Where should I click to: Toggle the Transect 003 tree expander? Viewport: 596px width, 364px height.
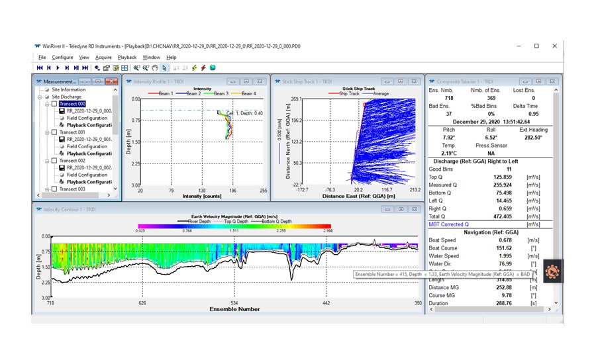tap(47, 189)
